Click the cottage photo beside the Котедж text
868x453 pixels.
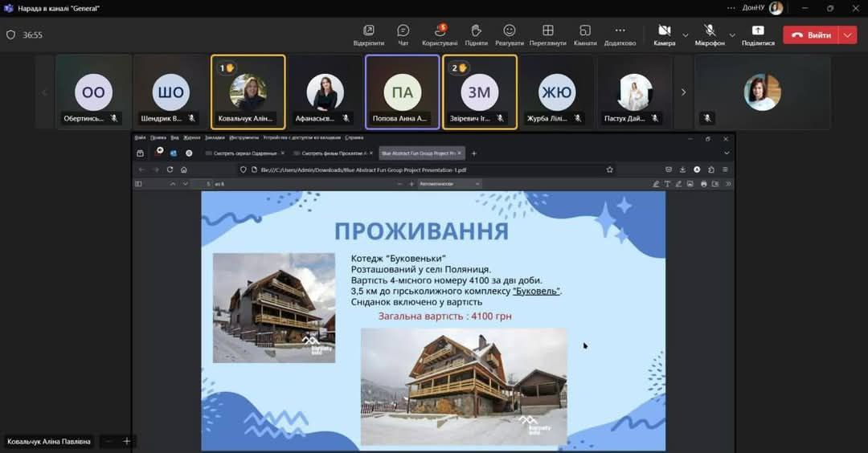[x=274, y=308]
